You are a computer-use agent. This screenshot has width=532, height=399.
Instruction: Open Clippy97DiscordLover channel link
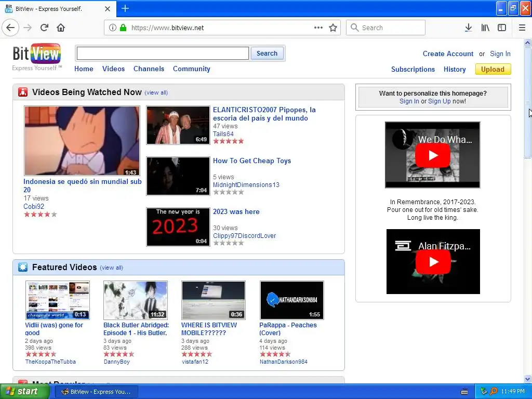click(x=244, y=236)
